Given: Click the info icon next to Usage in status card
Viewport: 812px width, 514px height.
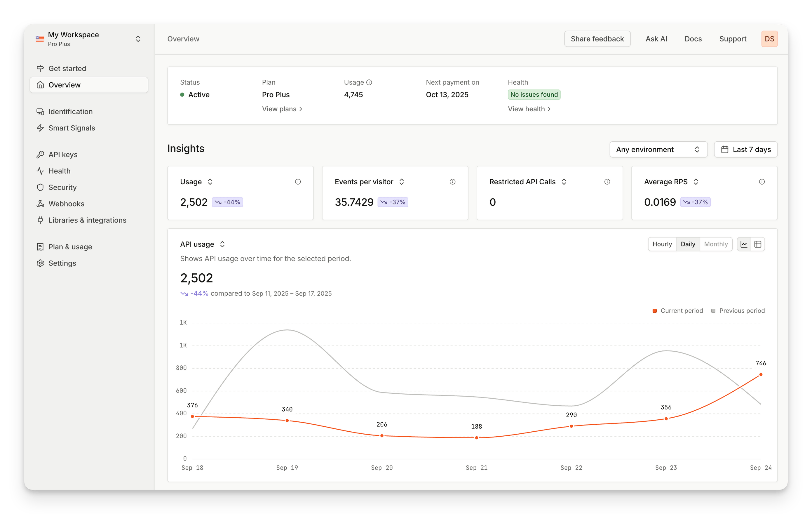Looking at the screenshot, I should (x=369, y=82).
